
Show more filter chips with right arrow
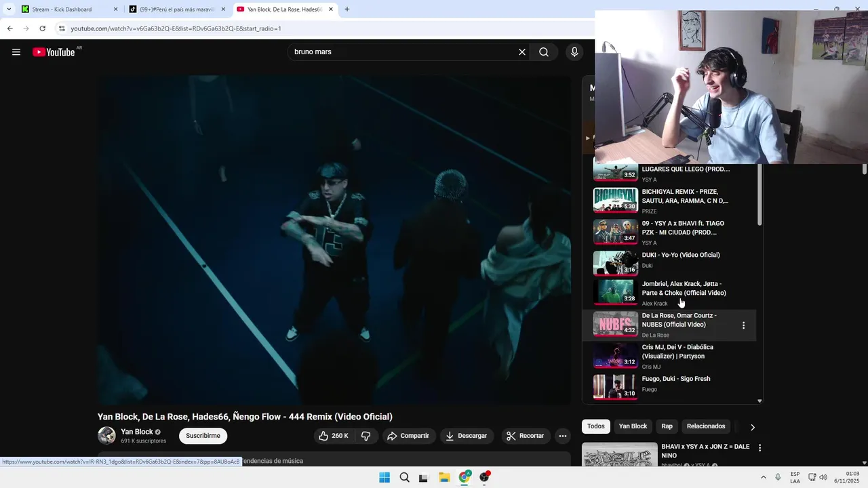(x=752, y=427)
